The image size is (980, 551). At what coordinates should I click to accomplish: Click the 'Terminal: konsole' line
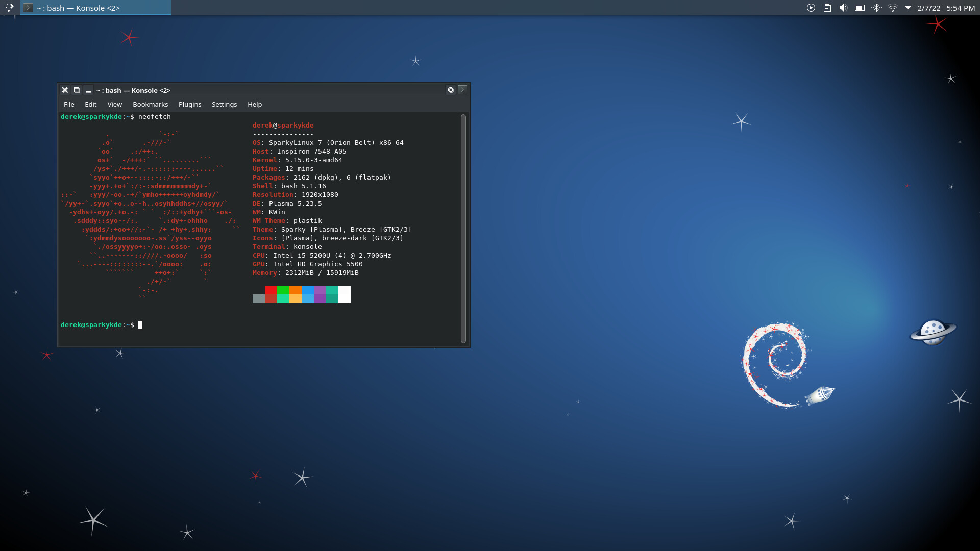tap(287, 247)
